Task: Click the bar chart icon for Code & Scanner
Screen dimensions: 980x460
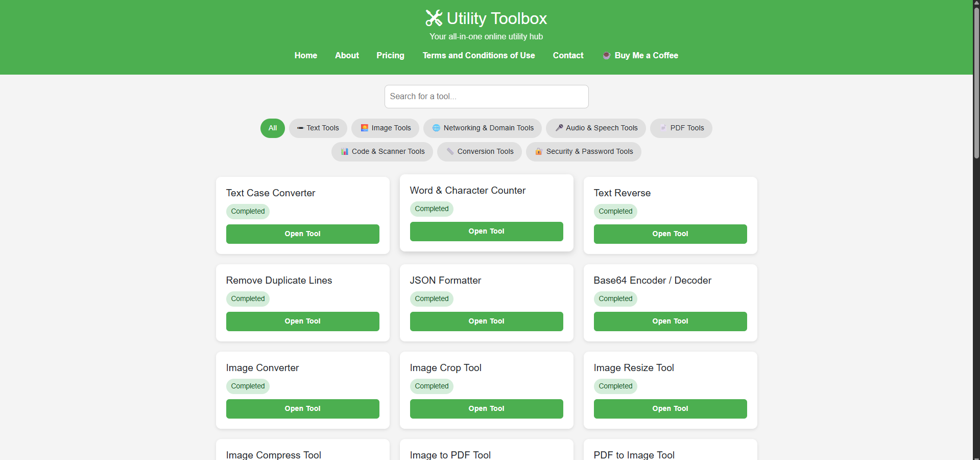Action: [x=345, y=152]
